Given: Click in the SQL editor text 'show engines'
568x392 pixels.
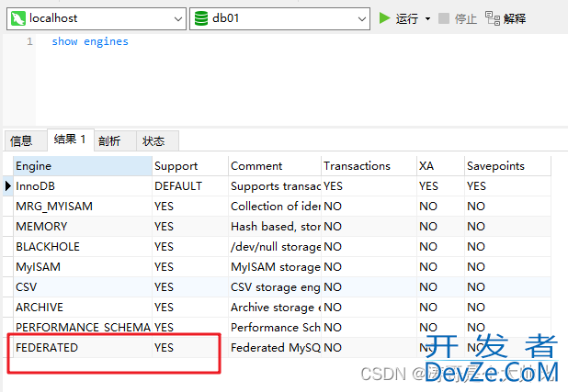Looking at the screenshot, I should tap(90, 41).
